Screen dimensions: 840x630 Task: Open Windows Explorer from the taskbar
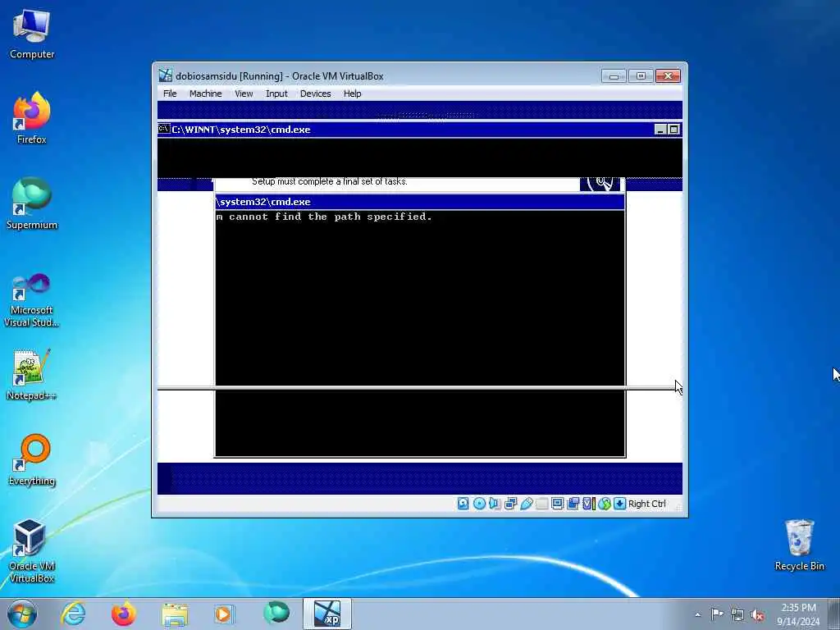click(x=175, y=614)
